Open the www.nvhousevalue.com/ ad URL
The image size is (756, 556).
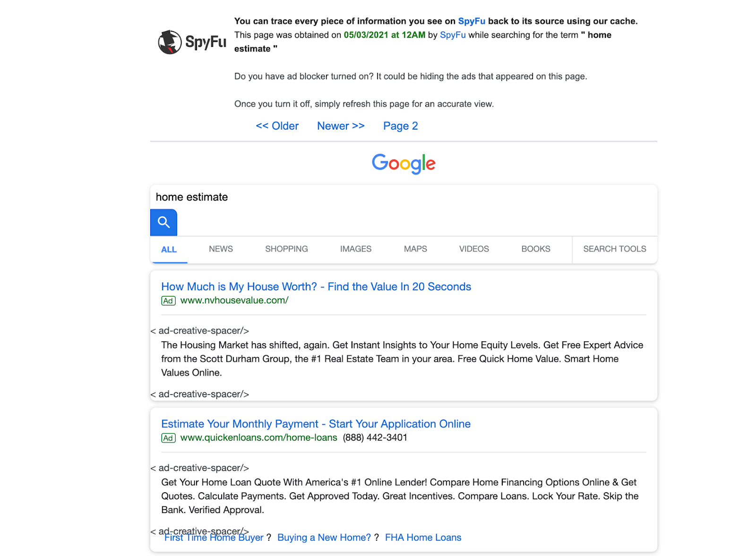[234, 300]
